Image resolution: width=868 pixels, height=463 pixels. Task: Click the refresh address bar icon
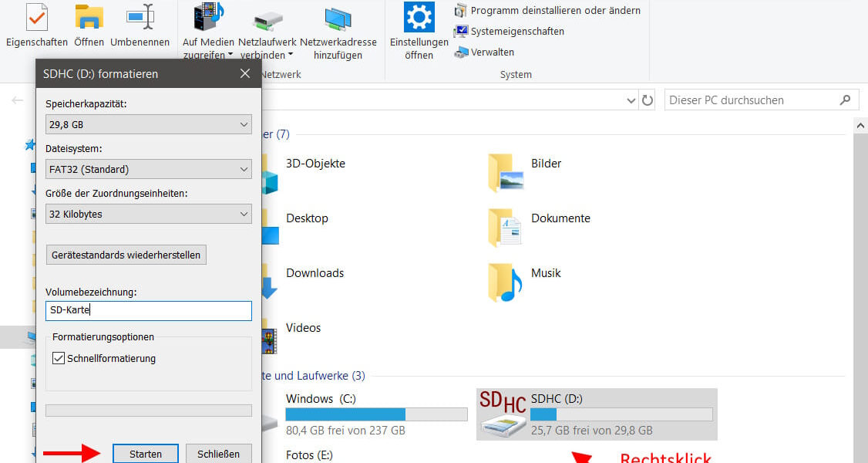(x=647, y=100)
